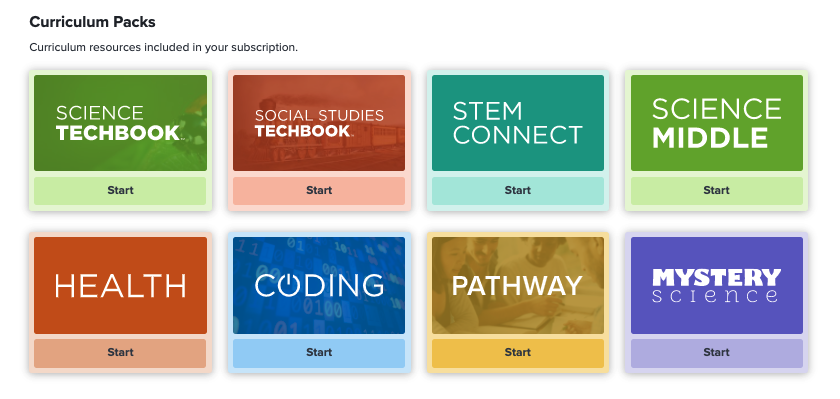Open the Science Techbook tile image
Screen dimensions: 840x399
point(121,123)
